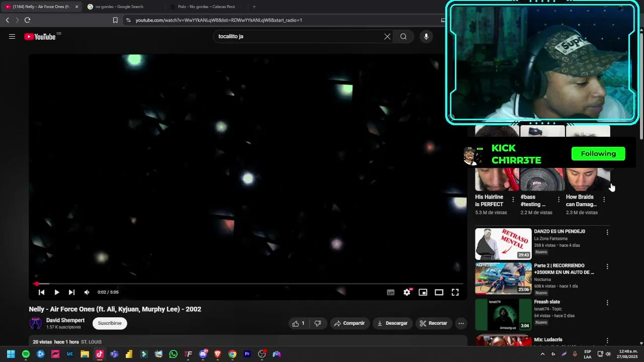Open a new browser tab with plus

pos(254,7)
